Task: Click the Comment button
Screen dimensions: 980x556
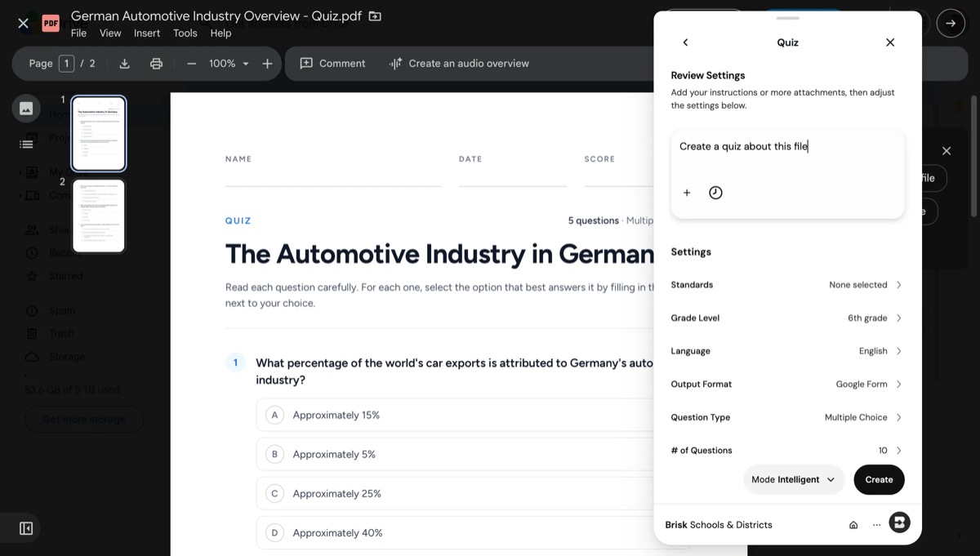Action: tap(332, 64)
